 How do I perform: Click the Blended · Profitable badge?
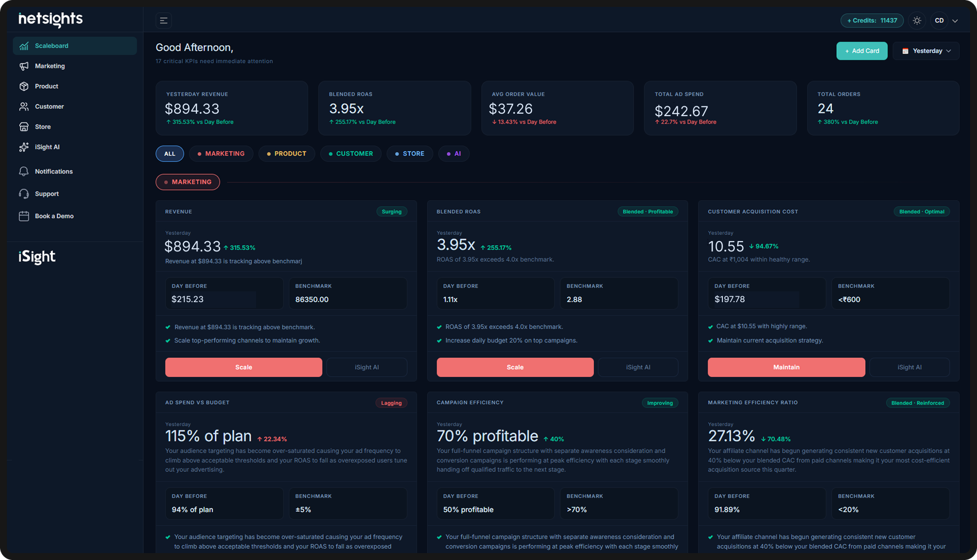648,212
